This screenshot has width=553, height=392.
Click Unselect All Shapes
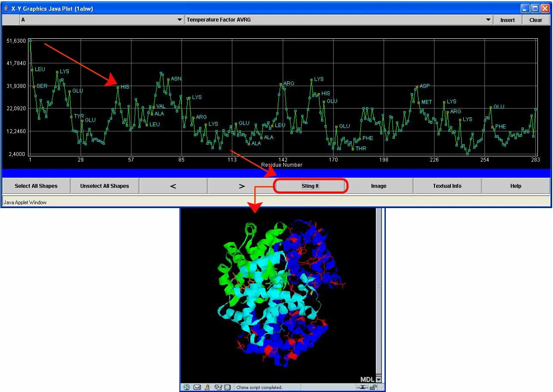point(105,186)
